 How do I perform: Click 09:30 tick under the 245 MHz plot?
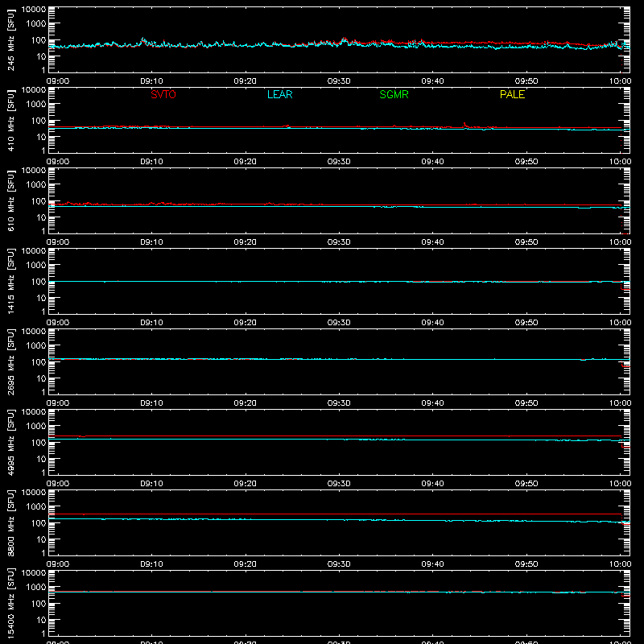[339, 81]
